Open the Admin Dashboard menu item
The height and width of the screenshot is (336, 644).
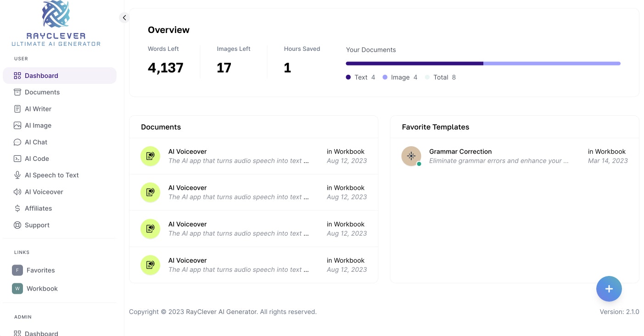[x=41, y=333]
